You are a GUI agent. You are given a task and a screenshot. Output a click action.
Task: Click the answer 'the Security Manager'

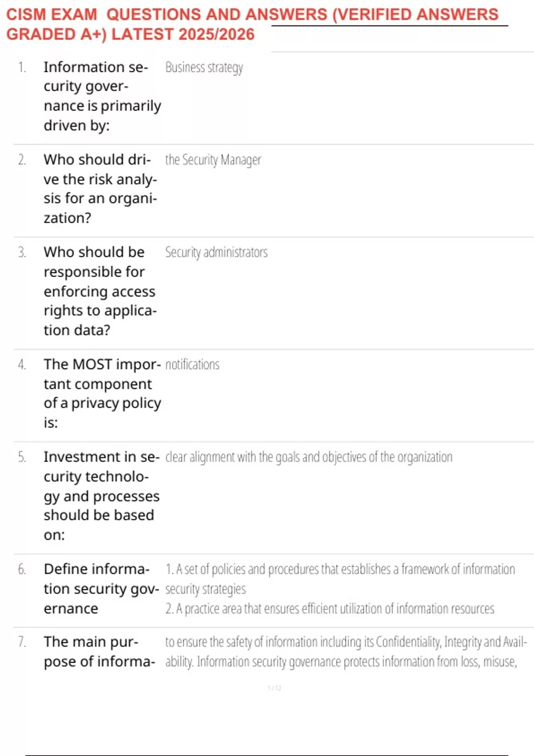point(213,160)
